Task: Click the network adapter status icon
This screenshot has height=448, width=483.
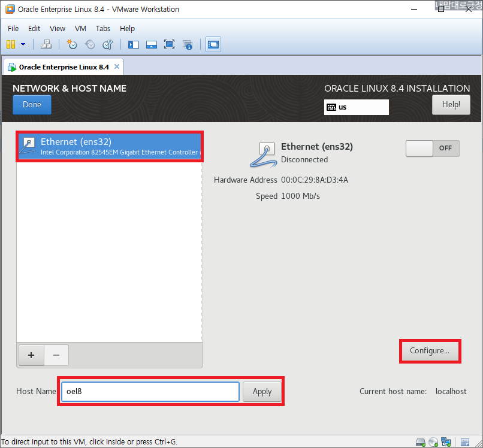Action: 446,443
